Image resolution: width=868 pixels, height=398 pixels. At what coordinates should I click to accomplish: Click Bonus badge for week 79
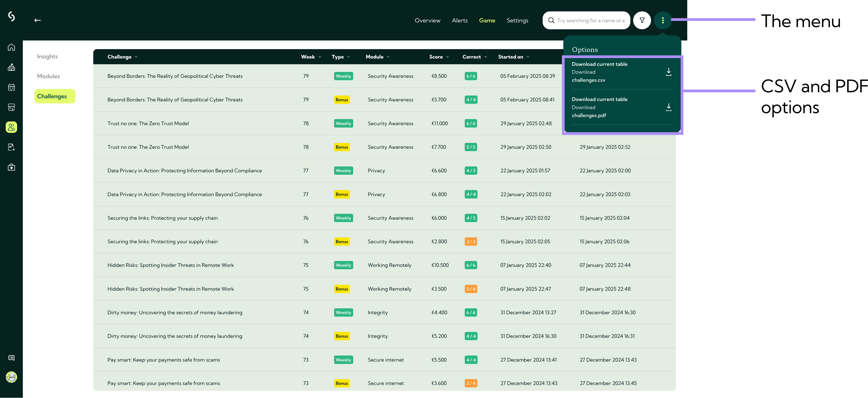tap(342, 100)
